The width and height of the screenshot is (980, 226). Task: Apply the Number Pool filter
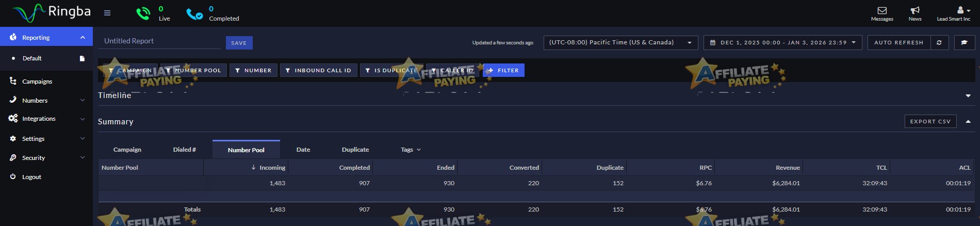coord(193,70)
